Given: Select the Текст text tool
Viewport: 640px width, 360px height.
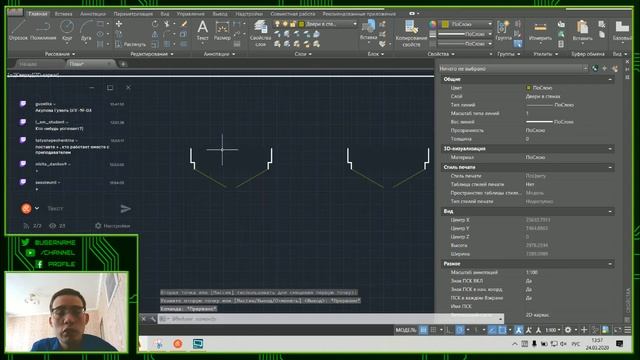Looking at the screenshot, I should tap(202, 30).
